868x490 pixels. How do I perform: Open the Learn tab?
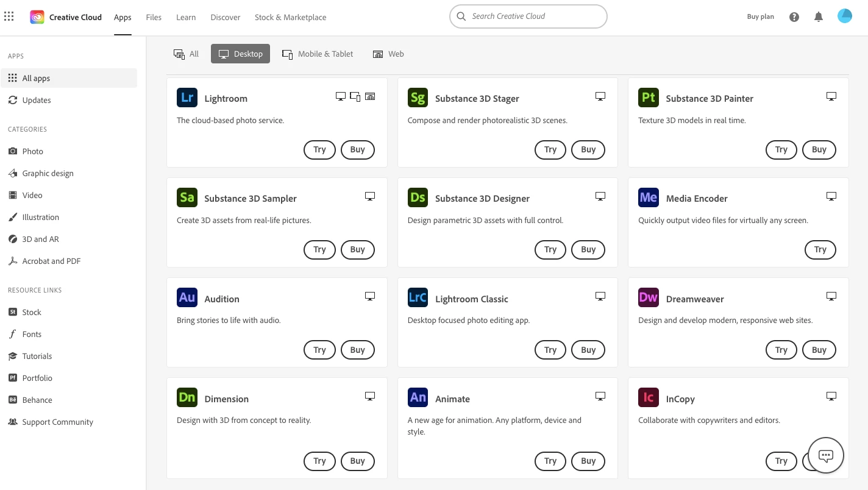tap(186, 17)
